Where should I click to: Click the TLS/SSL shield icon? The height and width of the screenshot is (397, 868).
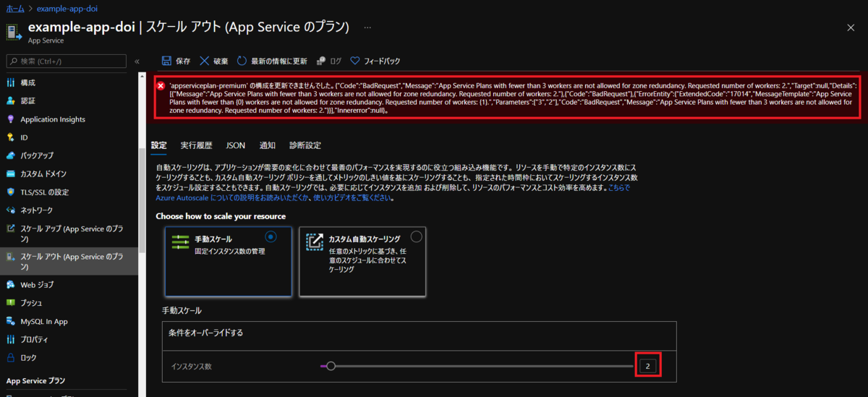click(x=11, y=192)
